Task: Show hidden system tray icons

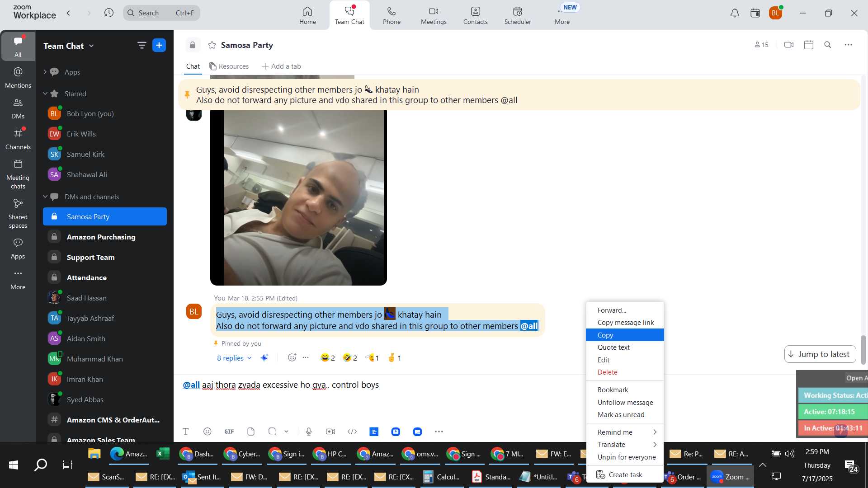Action: point(762,465)
